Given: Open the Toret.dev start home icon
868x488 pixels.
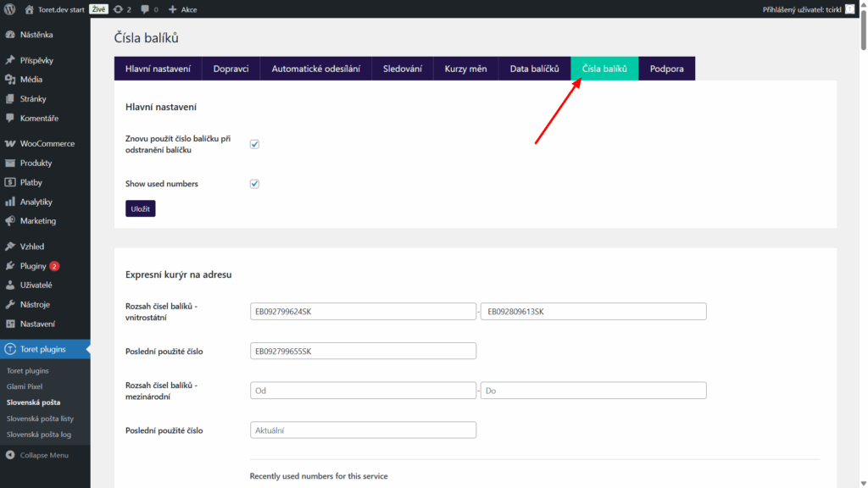Looking at the screenshot, I should pos(30,9).
